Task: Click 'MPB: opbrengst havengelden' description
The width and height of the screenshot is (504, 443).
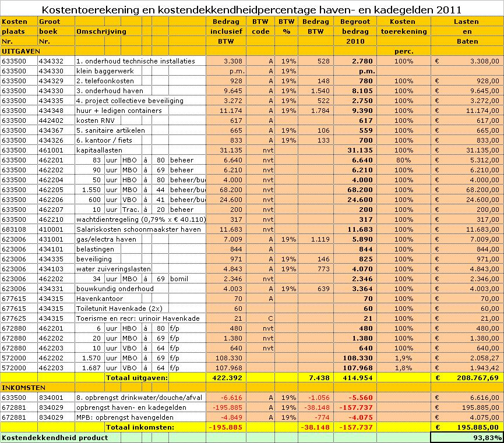Action: point(125,417)
